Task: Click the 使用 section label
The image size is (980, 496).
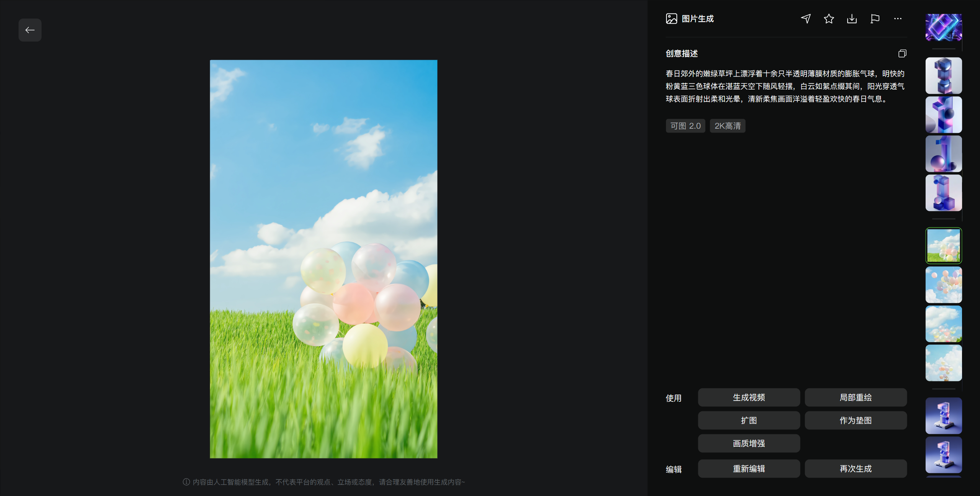Action: 674,398
